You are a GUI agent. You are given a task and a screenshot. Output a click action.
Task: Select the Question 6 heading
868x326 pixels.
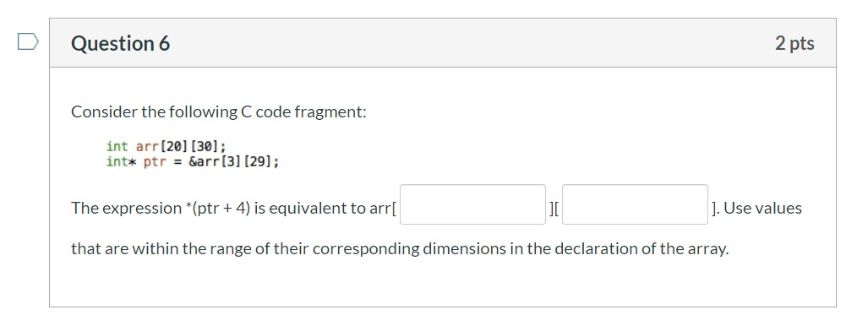coord(121,43)
